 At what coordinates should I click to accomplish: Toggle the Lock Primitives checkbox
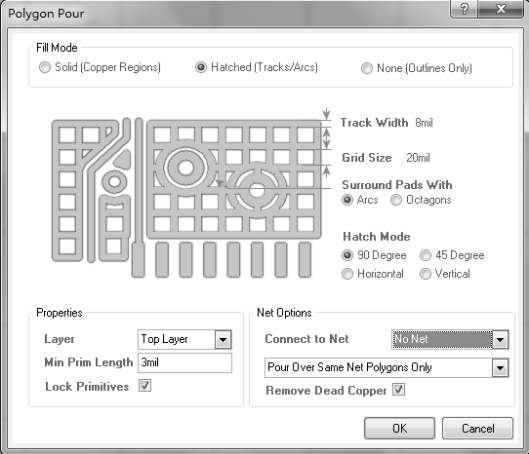tap(145, 386)
